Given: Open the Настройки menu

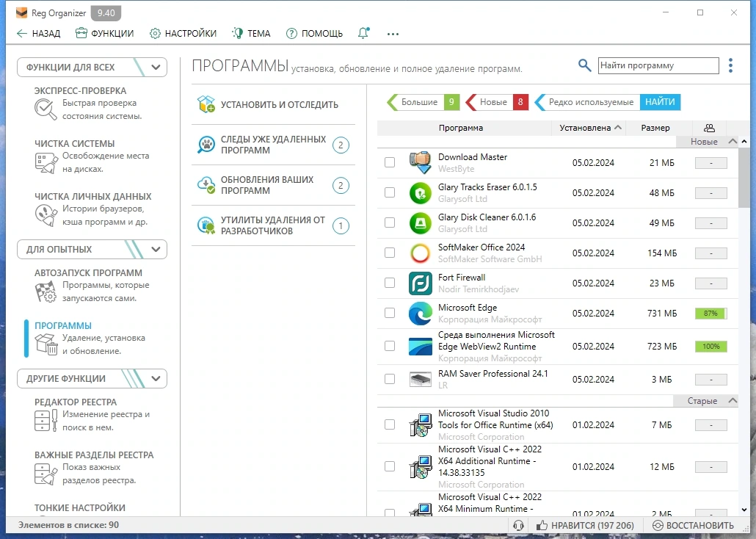Looking at the screenshot, I should pos(183,33).
